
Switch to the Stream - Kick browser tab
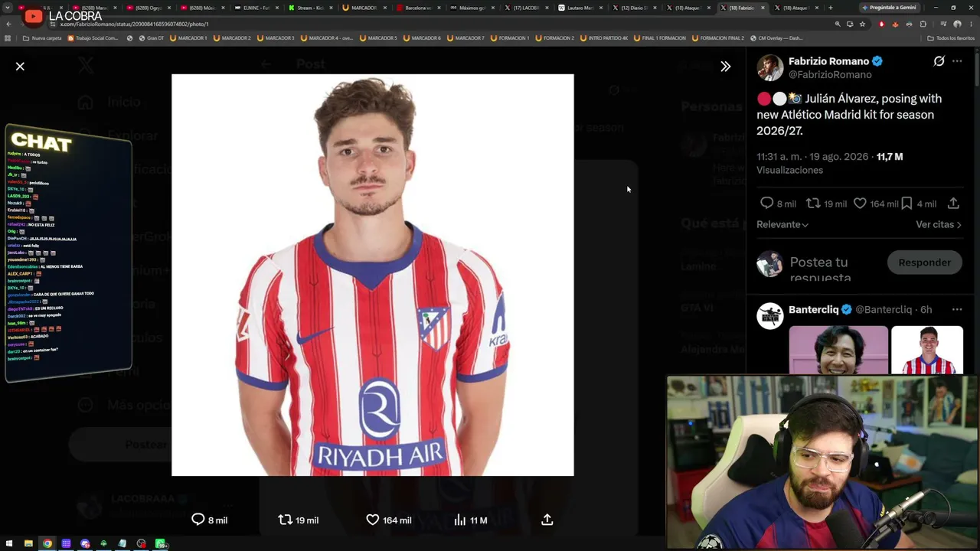pyautogui.click(x=310, y=8)
